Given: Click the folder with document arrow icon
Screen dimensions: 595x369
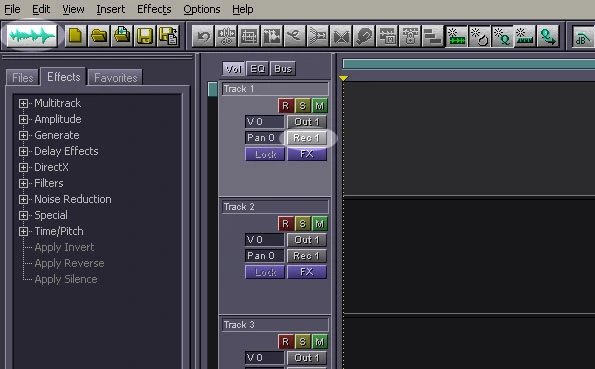Looking at the screenshot, I should [x=122, y=36].
